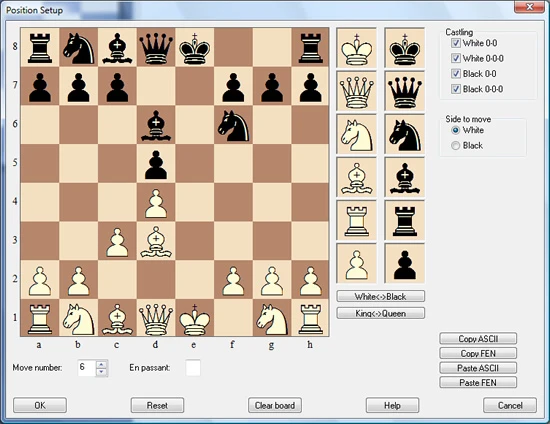Select the black queen piece in palette
Image resolution: width=550 pixels, height=424 pixels.
click(x=405, y=91)
